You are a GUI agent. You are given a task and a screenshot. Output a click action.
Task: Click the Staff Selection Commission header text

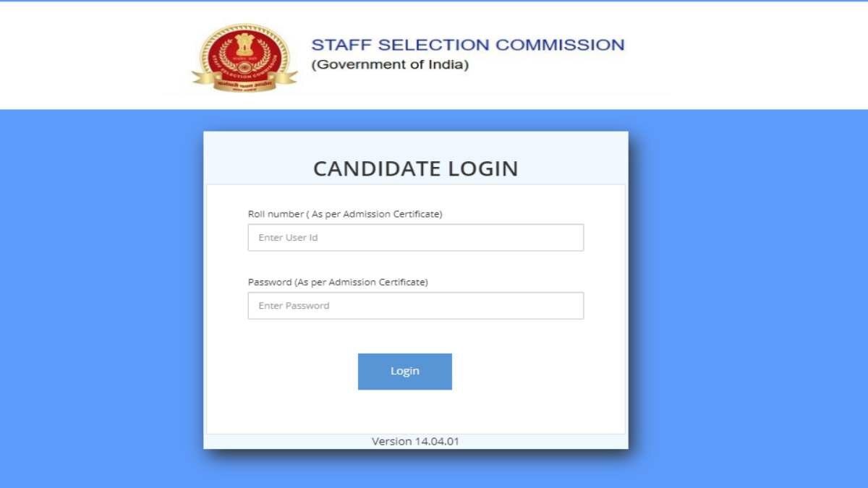(x=467, y=44)
